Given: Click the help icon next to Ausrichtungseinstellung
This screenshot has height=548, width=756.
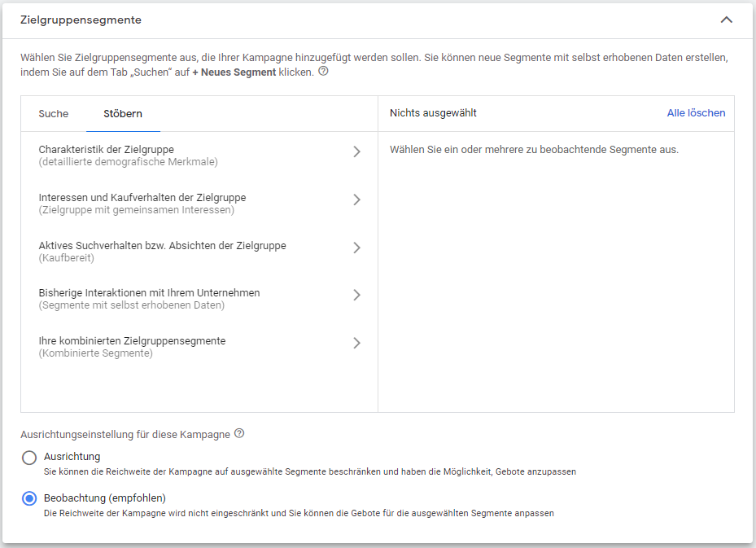Looking at the screenshot, I should (238, 434).
